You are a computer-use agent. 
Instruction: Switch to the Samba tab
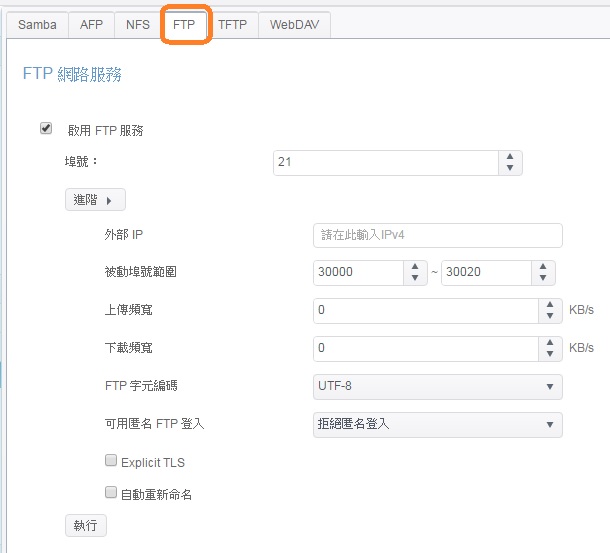pyautogui.click(x=37, y=25)
